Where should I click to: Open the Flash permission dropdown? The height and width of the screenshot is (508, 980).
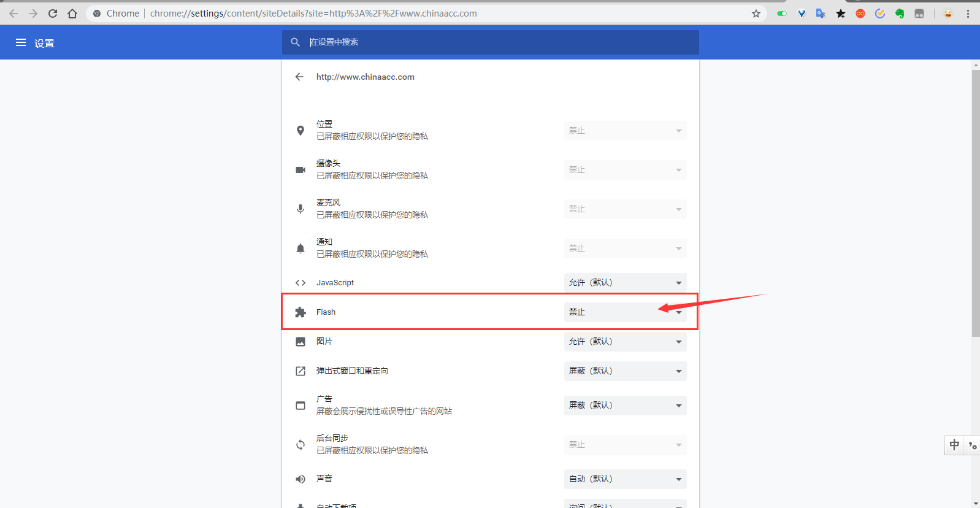(x=625, y=312)
